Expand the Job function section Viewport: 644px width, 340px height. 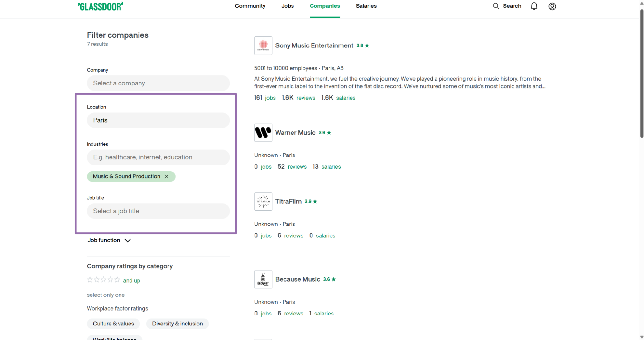point(109,240)
